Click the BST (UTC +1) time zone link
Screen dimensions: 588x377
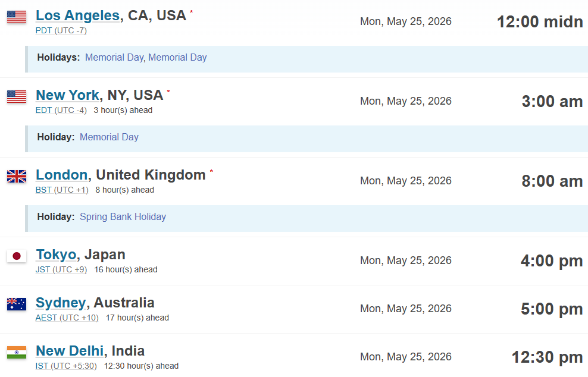click(62, 190)
